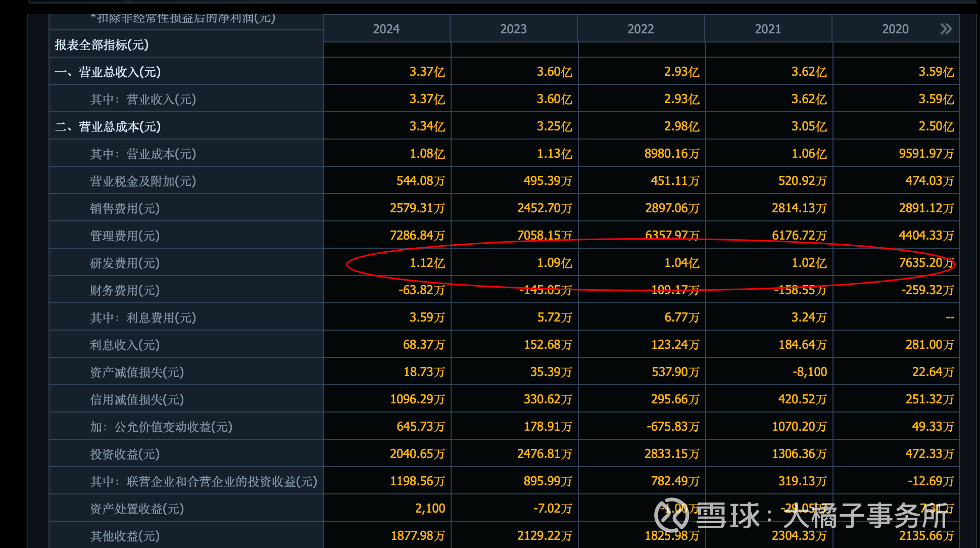Screen dimensions: 980x548
Task: Click the 信用减值损失(元) row label
Action: click(137, 399)
